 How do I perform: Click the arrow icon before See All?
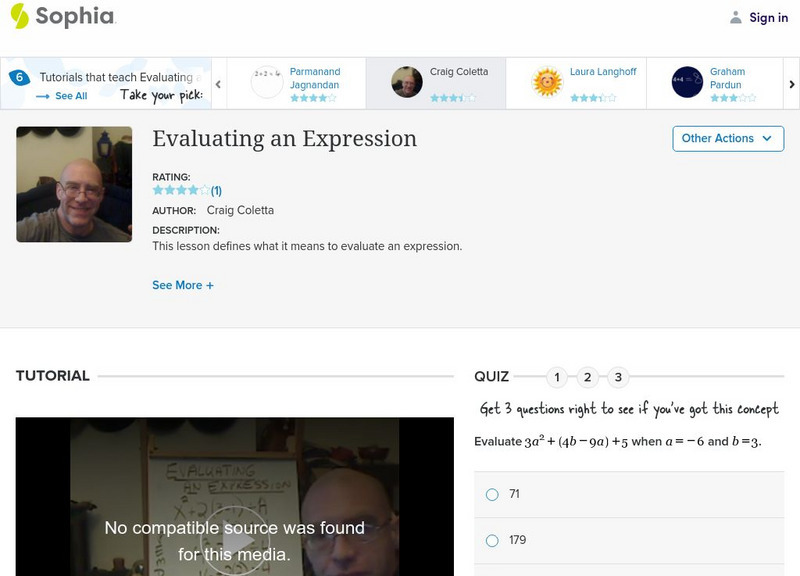tap(42, 96)
